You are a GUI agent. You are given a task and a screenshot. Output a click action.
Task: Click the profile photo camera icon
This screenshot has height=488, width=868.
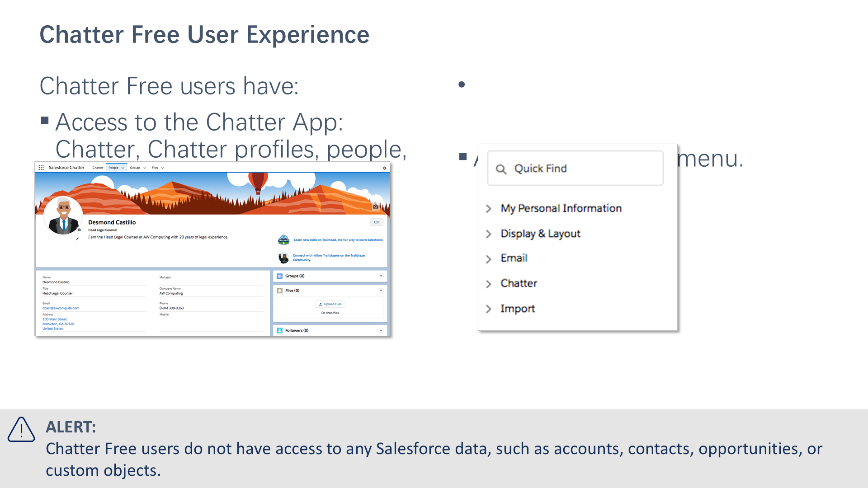point(79,230)
